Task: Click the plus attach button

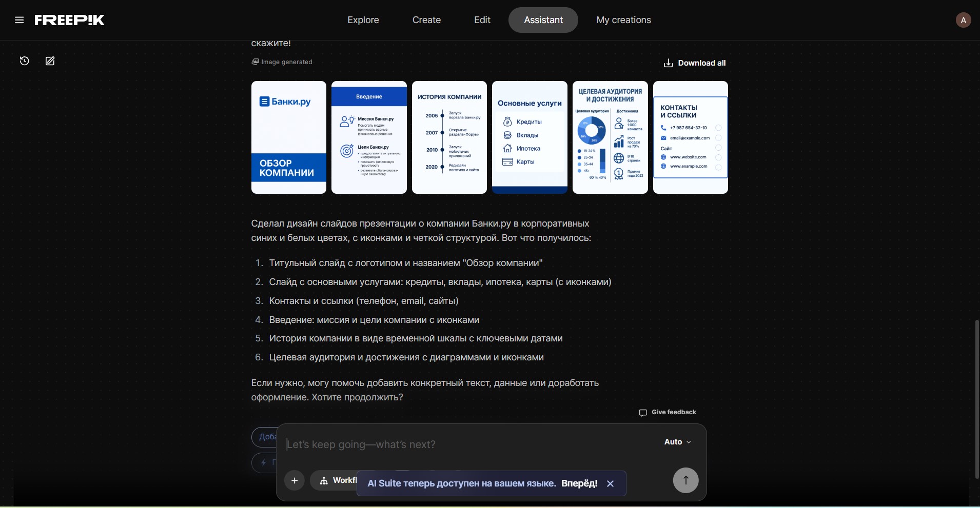Action: pos(295,481)
